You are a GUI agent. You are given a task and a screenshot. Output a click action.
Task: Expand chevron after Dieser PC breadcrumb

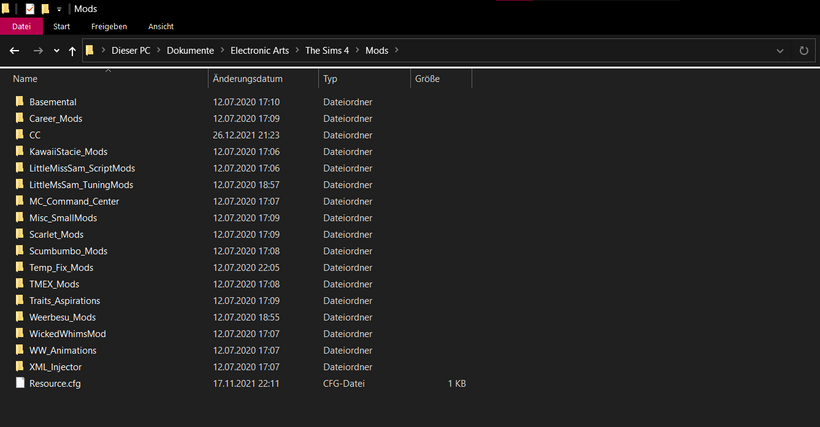tap(158, 50)
